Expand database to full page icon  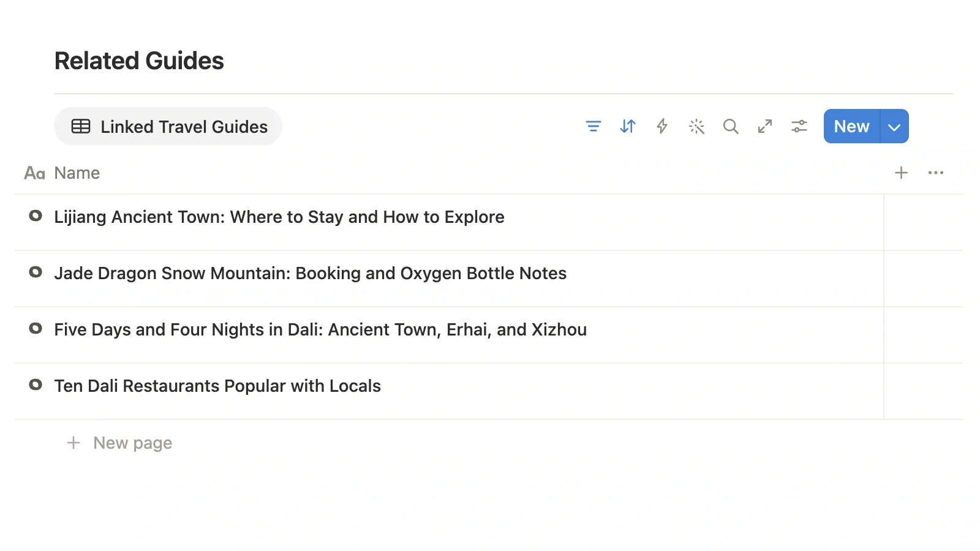click(x=765, y=126)
